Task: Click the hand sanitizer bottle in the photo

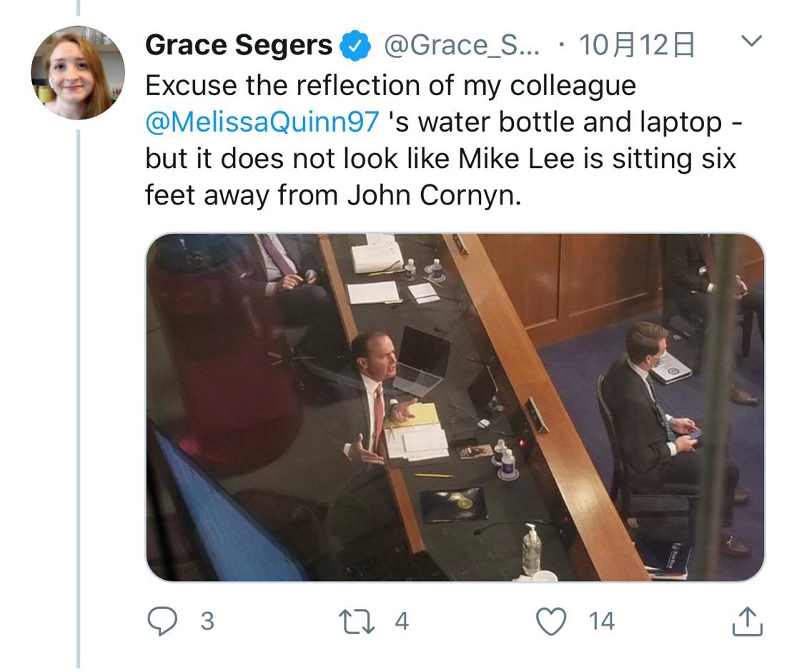Action: click(530, 549)
